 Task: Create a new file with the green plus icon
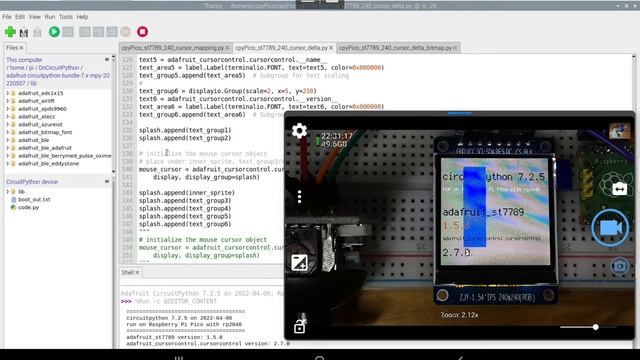(x=10, y=32)
